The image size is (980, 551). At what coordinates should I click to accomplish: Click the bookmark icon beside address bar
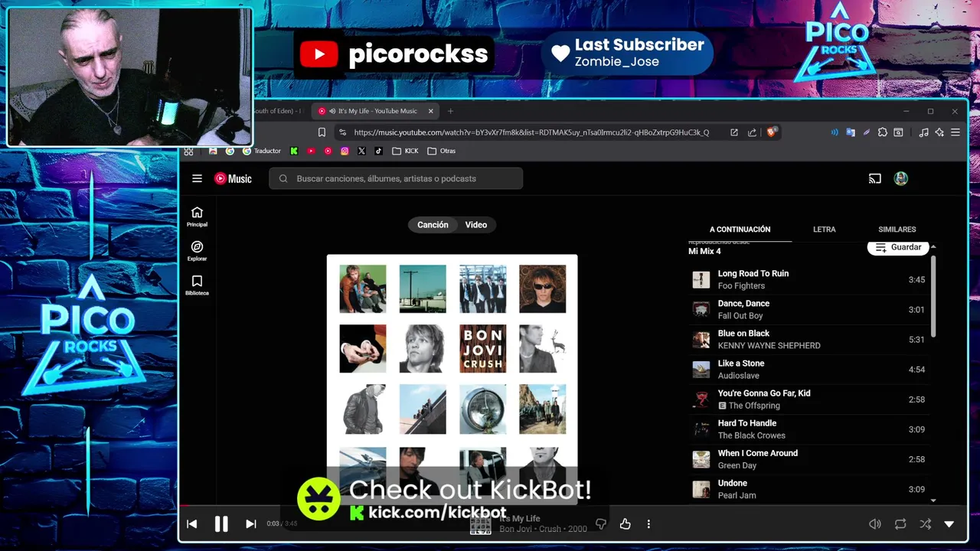pyautogui.click(x=322, y=132)
